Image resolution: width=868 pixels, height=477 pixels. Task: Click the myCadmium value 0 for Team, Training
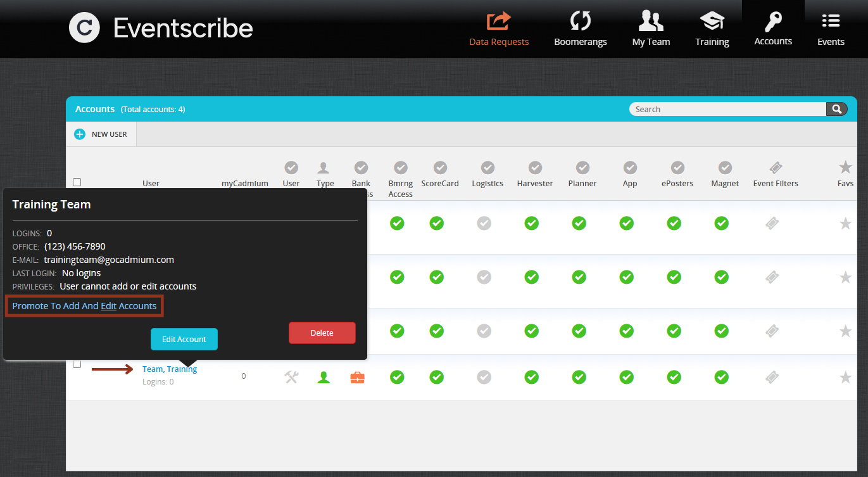(x=244, y=376)
